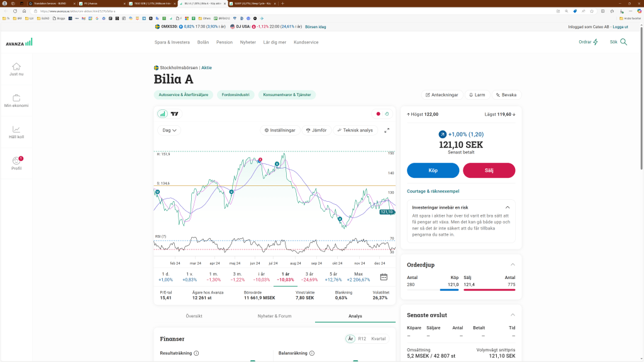Viewport: 644px width, 362px height.
Task: Switch to the TradingView chart icon
Action: [x=175, y=114]
